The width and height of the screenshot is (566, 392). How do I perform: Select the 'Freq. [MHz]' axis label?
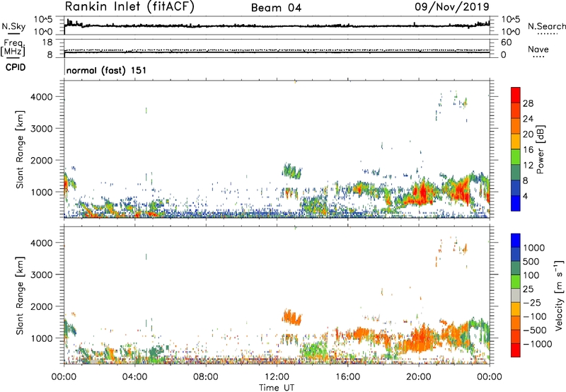pos(13,48)
